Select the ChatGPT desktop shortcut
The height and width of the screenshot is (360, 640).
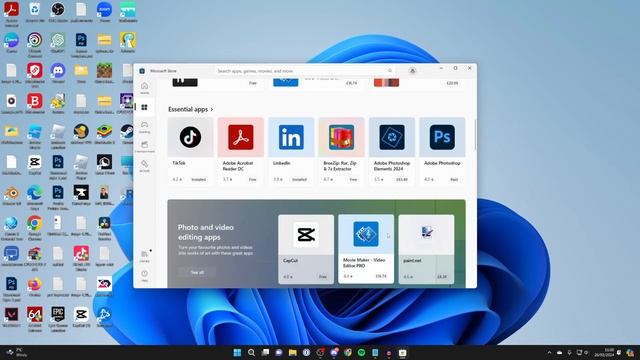coord(58,43)
